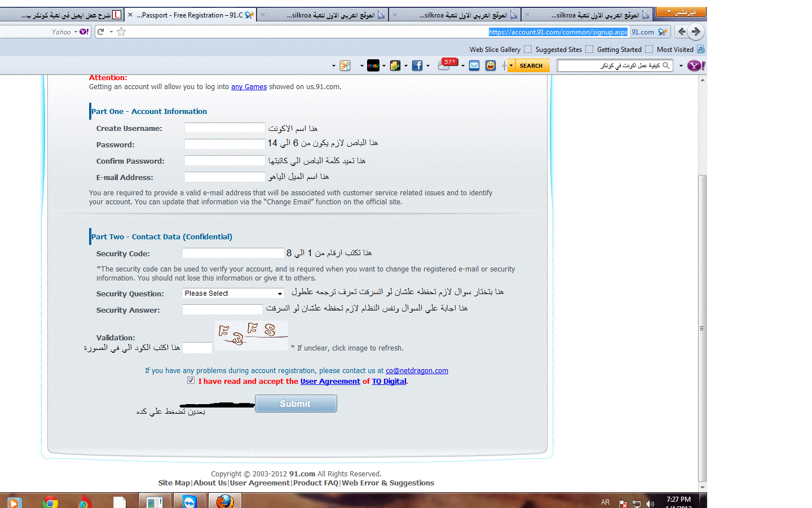Expand the dropdown arrow next to eBay icon
Screen dimensions: 812x508
coord(384,66)
